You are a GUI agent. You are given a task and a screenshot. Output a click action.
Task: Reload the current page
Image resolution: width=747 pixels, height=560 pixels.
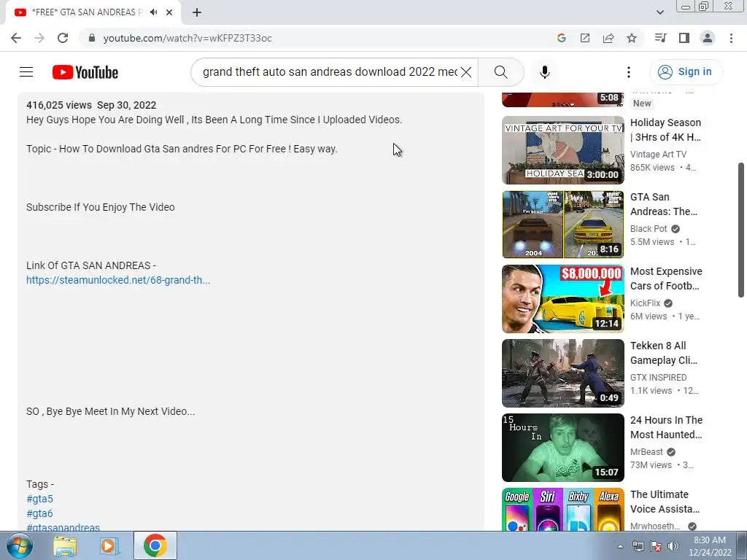63,38
